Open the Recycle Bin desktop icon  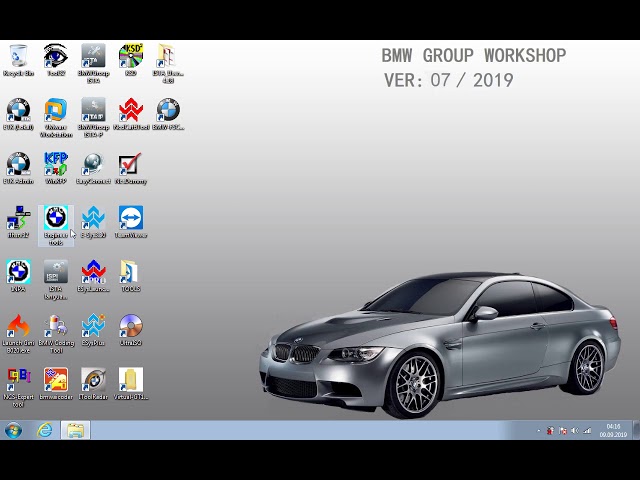pyautogui.click(x=18, y=60)
